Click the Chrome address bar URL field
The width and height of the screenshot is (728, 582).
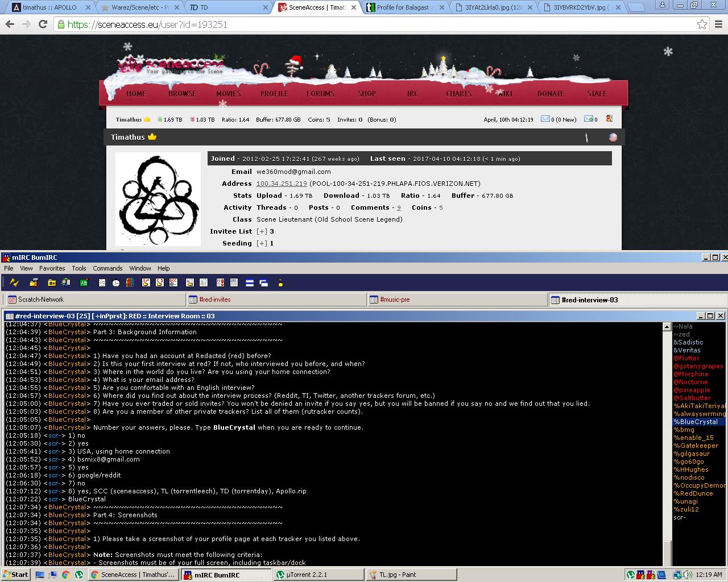tap(375, 24)
